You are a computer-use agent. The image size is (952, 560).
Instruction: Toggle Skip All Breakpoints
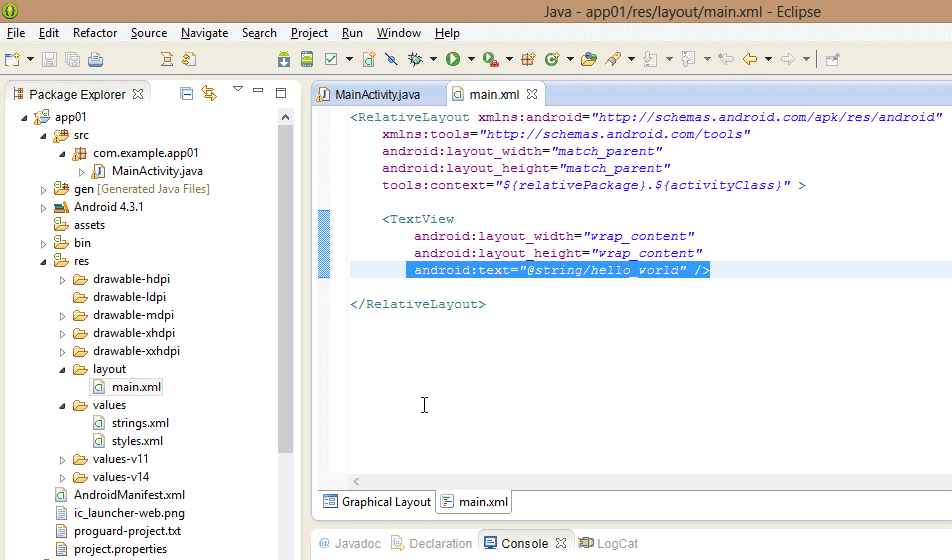pos(392,60)
